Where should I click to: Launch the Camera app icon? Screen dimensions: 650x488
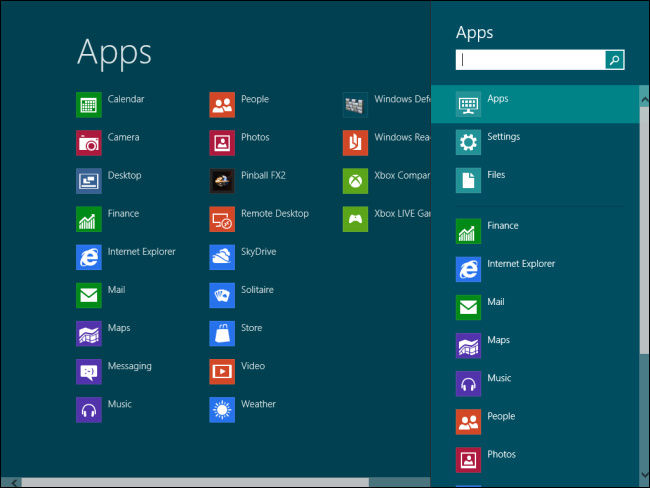point(89,143)
